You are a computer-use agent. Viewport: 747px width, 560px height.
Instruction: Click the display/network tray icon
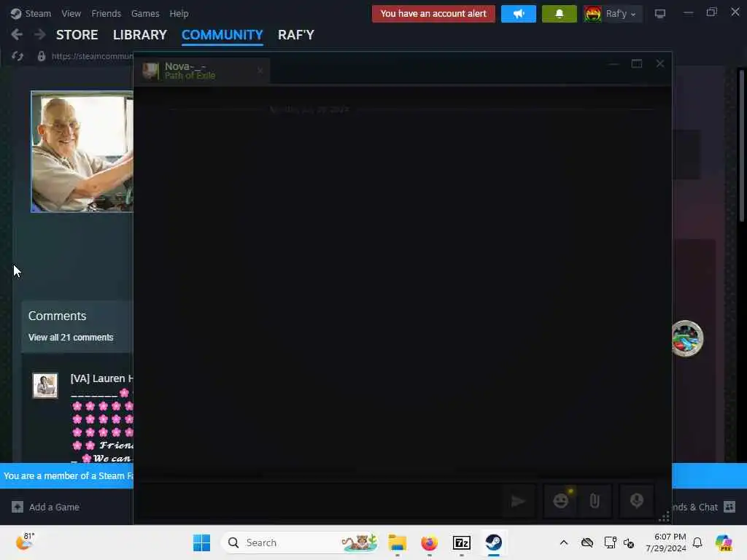pyautogui.click(x=610, y=542)
